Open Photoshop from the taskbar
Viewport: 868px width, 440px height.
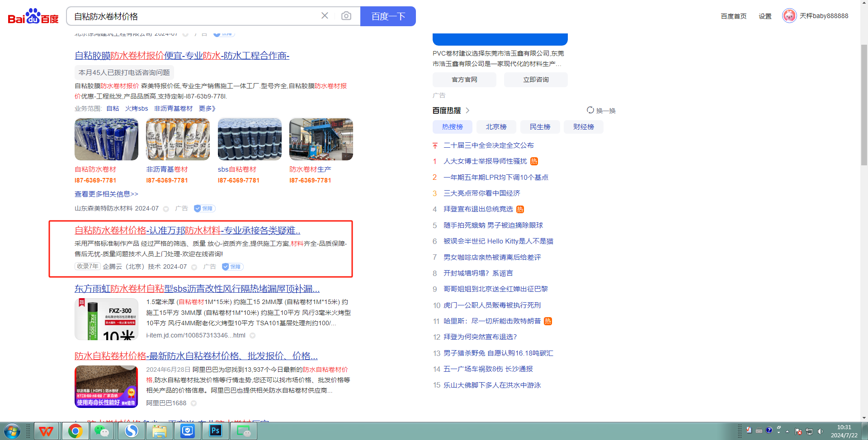click(215, 431)
